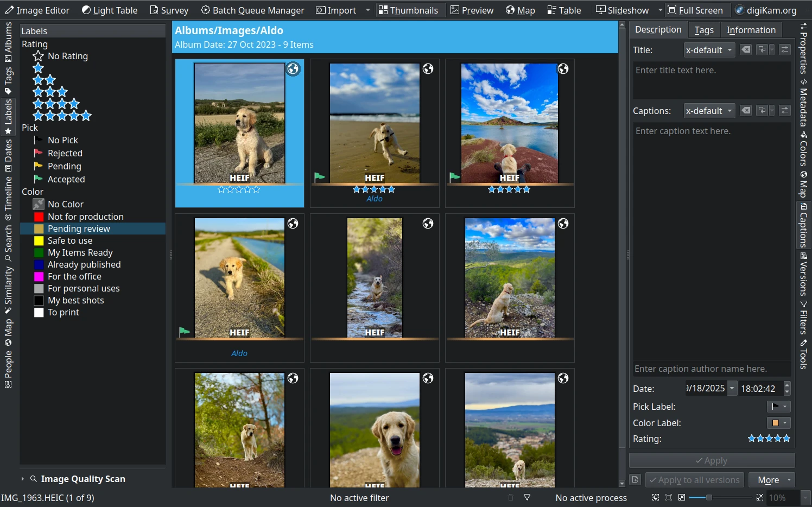Open the Captions language x-default dropdown
The image size is (812, 507).
(x=709, y=110)
